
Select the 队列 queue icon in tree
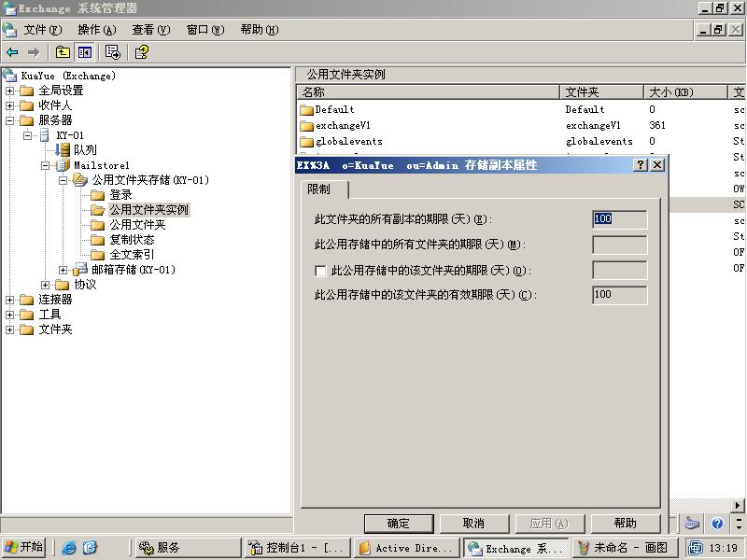63,150
